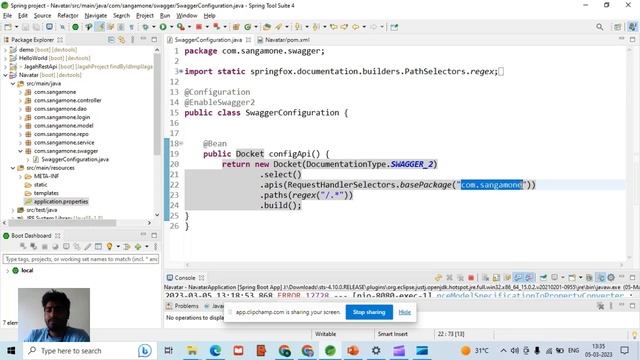Open the Run button dropdown arrow
The image size is (640, 360).
[x=171, y=27]
